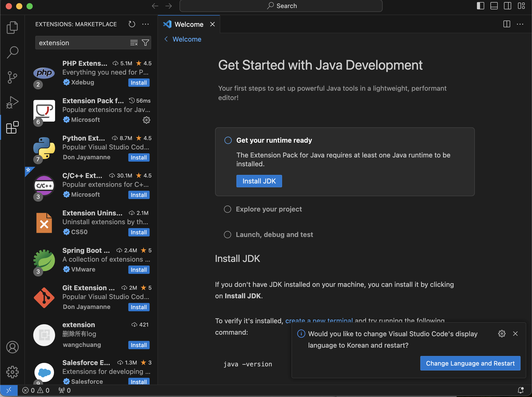Install the PHP Extension Pack
The height and width of the screenshot is (397, 532).
coord(139,83)
